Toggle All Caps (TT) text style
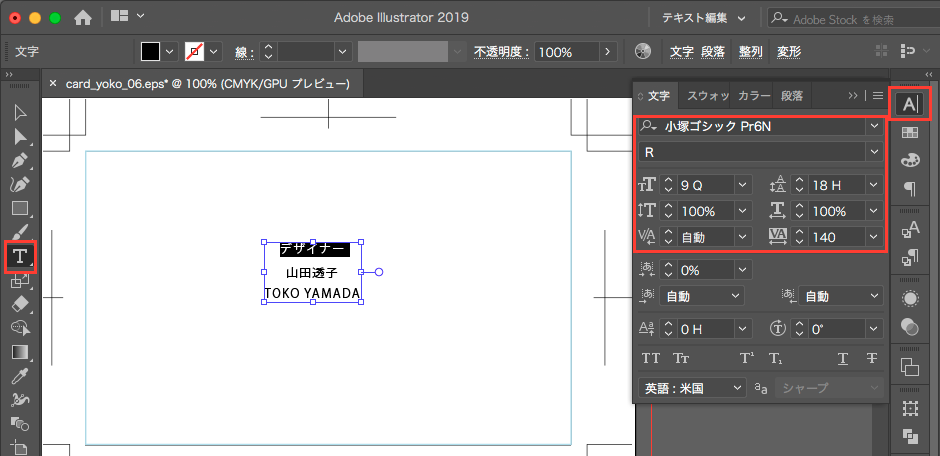The height and width of the screenshot is (456, 940). 651,358
